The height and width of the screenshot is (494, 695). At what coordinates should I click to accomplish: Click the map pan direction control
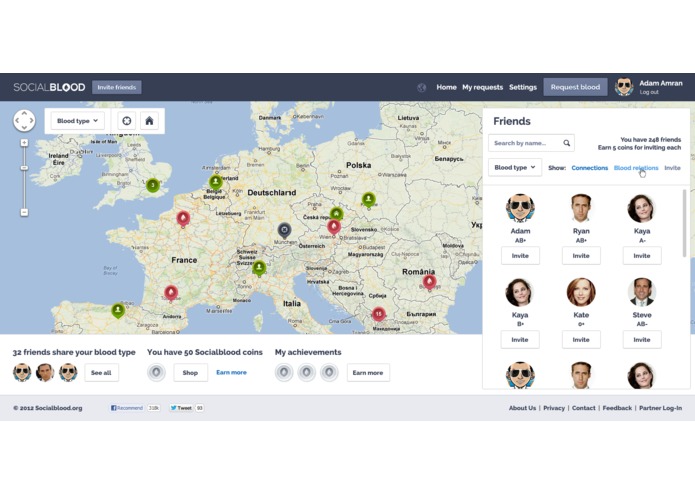tap(24, 121)
